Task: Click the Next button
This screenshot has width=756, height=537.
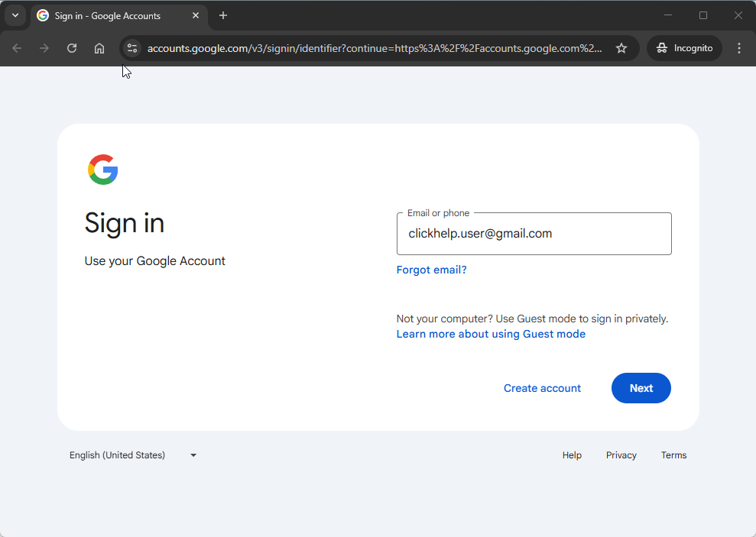Action: [641, 388]
